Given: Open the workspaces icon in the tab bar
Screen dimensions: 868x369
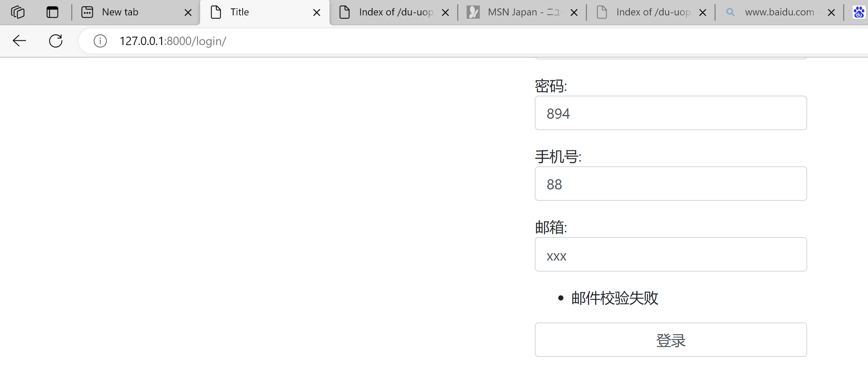Looking at the screenshot, I should (x=18, y=12).
